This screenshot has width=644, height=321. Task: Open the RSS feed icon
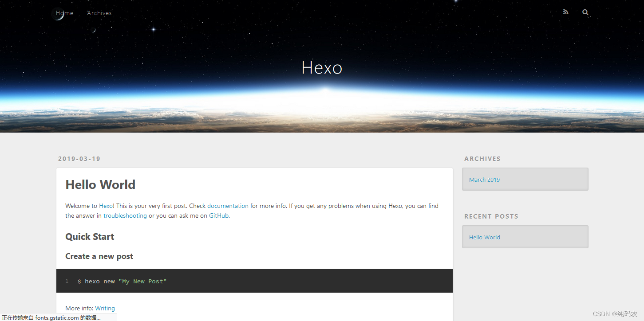565,12
